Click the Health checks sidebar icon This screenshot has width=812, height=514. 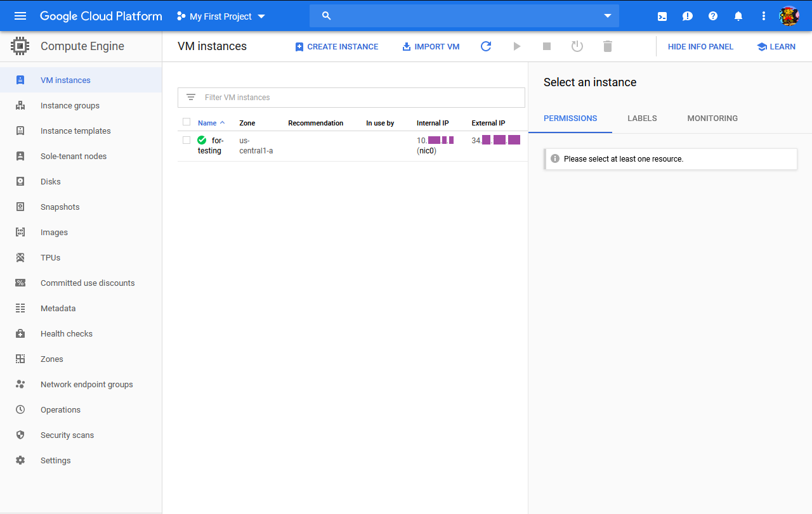[x=20, y=333]
